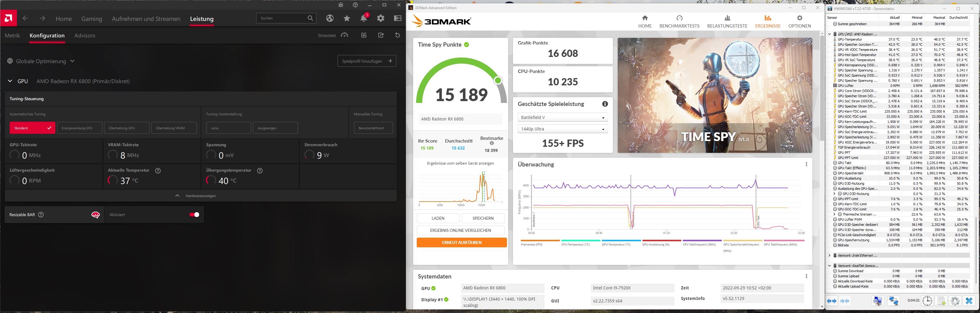Click HWiNFO clock reset timer button

(927, 301)
